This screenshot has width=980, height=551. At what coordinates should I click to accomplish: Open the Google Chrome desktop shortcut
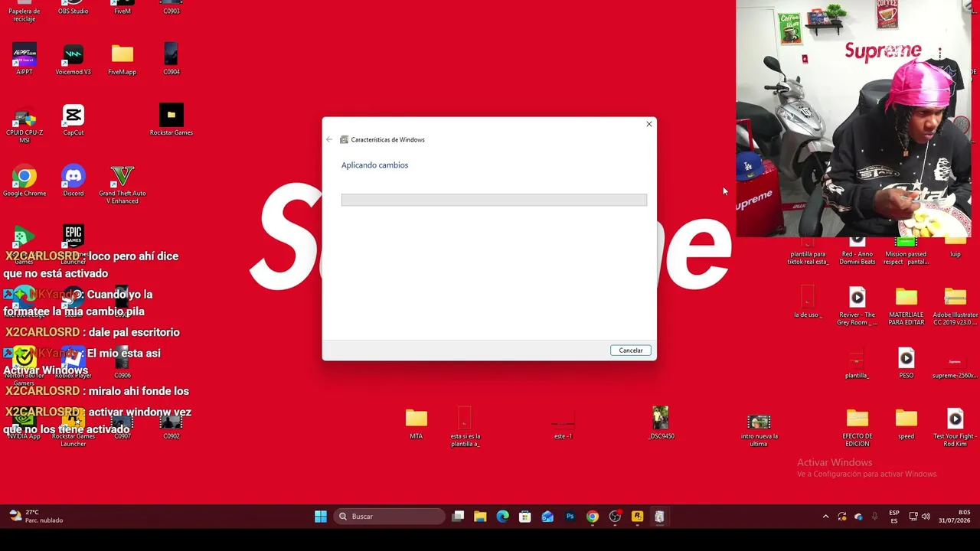click(x=24, y=182)
